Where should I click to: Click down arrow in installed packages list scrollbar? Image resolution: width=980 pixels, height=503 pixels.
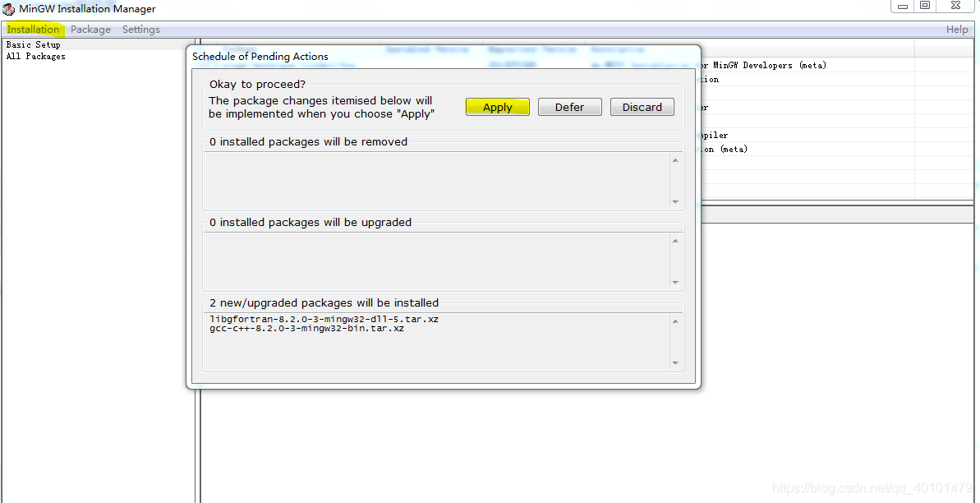coord(675,362)
